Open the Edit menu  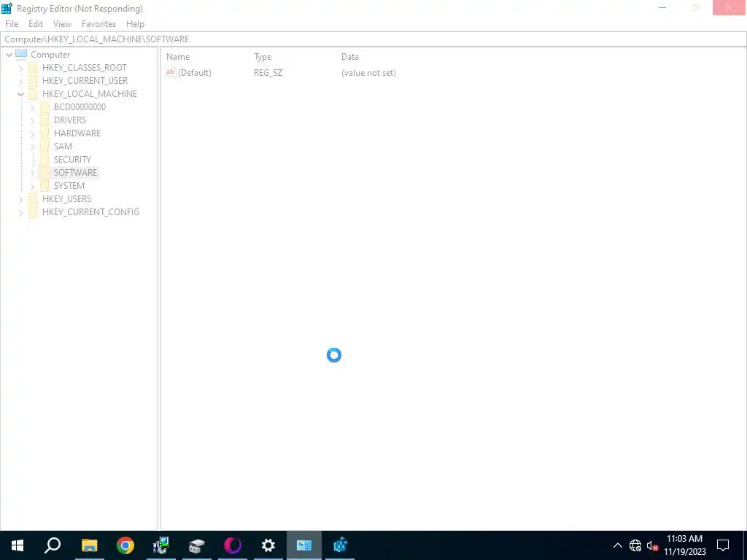pos(36,24)
